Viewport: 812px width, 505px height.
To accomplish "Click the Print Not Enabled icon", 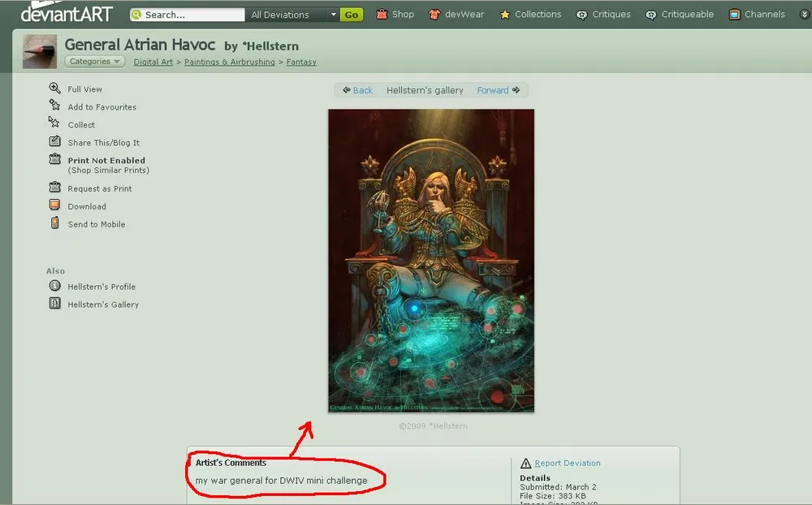I will [55, 159].
